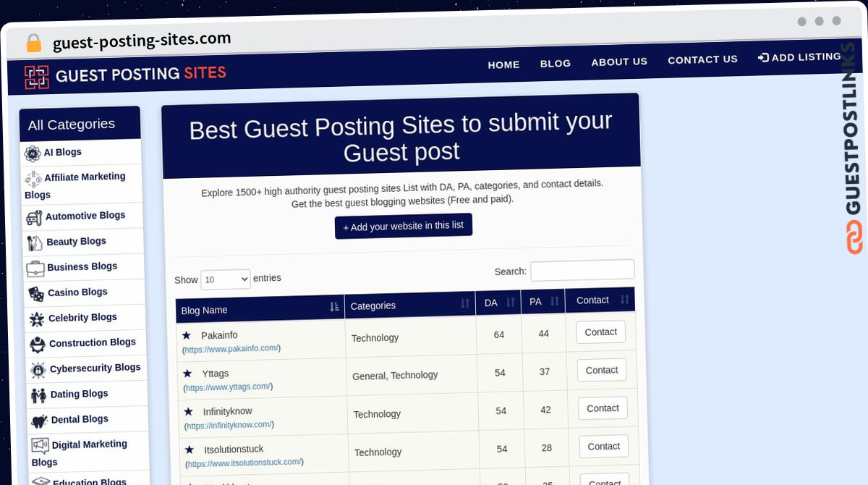Open Casino Blogs category link
The image size is (868, 485).
(77, 292)
